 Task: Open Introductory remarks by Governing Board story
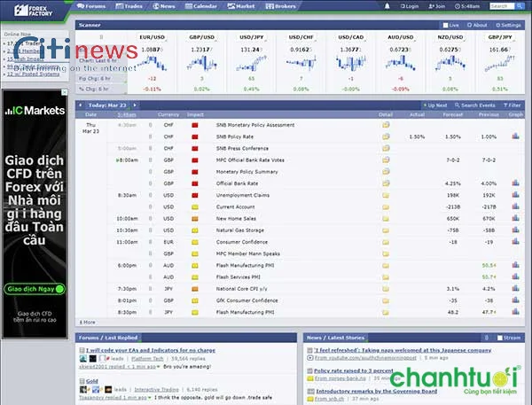pos(377,391)
